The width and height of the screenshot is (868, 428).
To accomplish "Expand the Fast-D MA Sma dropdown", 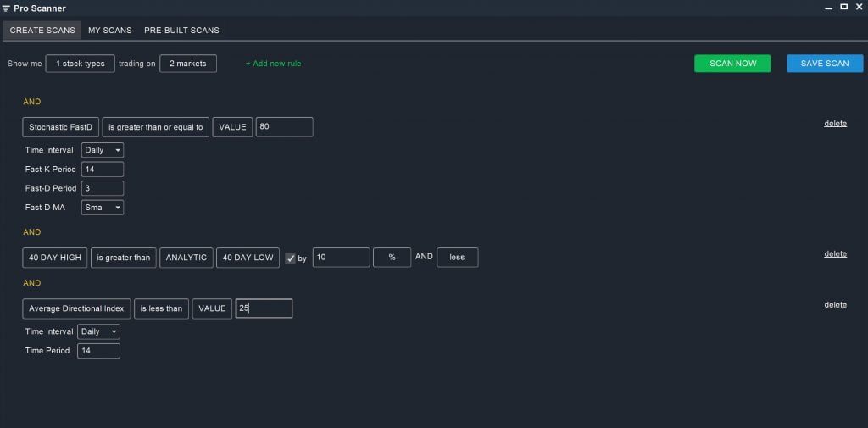I will 103,207.
